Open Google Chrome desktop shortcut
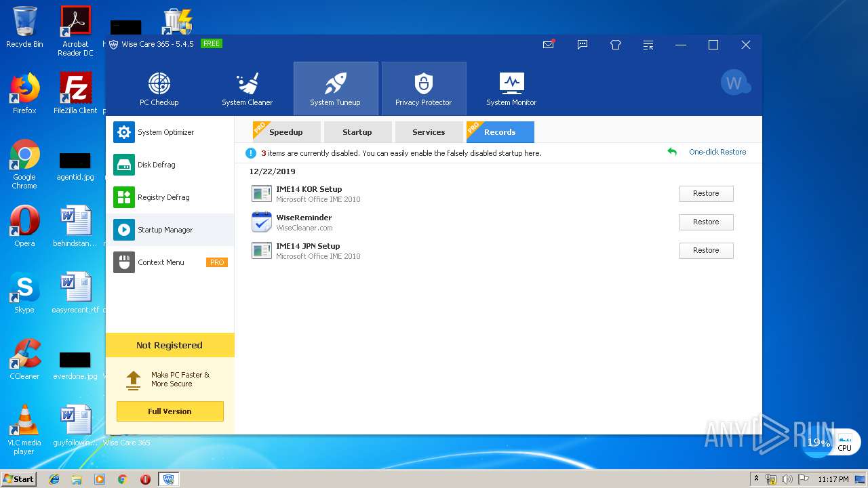 point(24,164)
